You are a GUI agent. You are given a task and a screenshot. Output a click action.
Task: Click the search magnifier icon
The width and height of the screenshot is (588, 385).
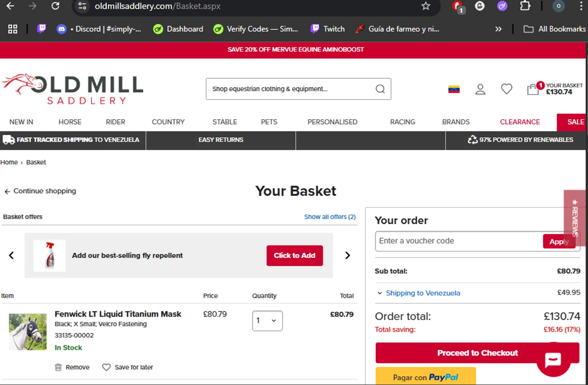point(380,89)
